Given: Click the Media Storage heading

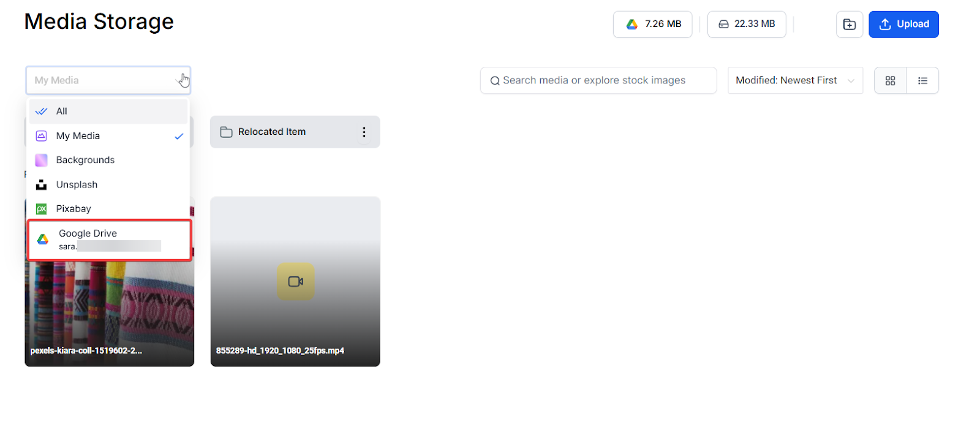Looking at the screenshot, I should (x=99, y=21).
